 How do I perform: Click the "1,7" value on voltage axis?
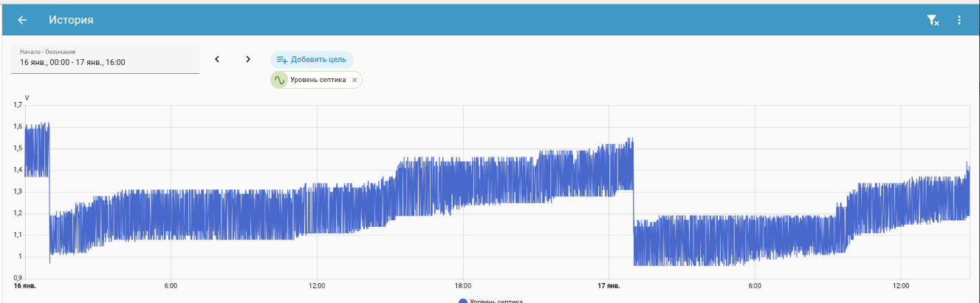[18, 105]
